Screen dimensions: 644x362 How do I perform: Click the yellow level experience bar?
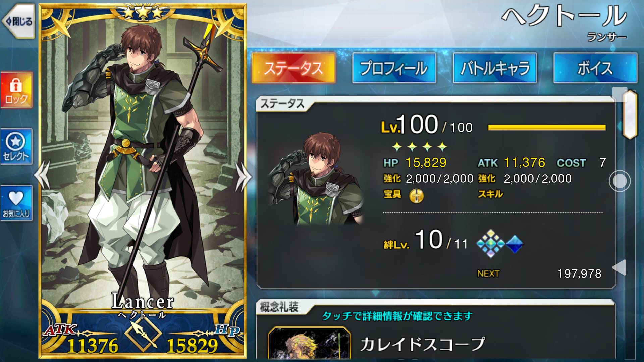pyautogui.click(x=547, y=127)
